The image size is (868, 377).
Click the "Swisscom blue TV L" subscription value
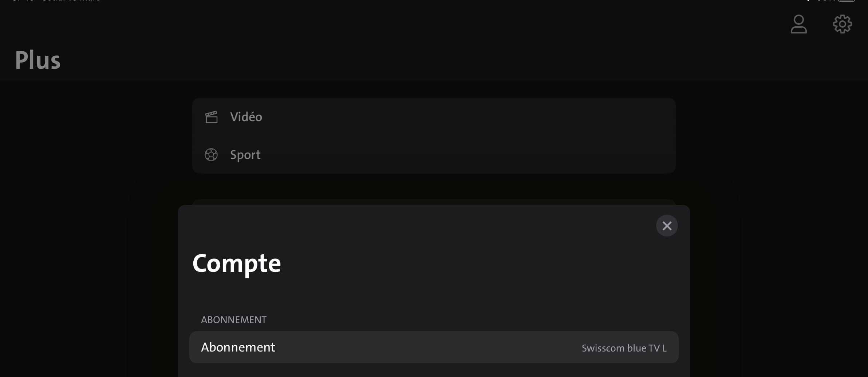pyautogui.click(x=624, y=348)
